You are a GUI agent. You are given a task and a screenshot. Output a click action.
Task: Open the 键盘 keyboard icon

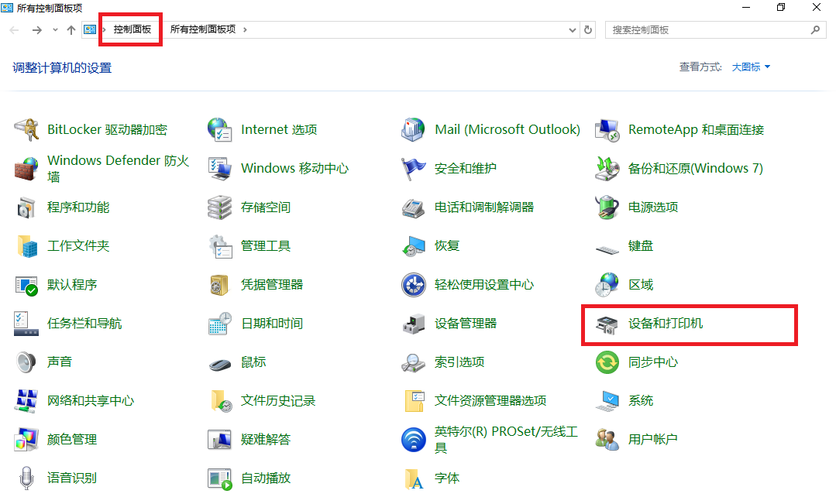(x=607, y=246)
